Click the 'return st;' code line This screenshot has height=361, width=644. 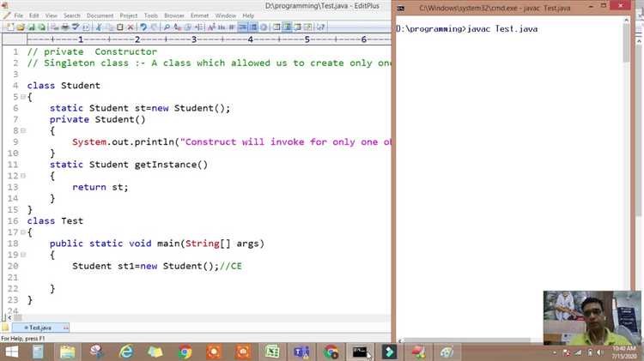point(100,187)
